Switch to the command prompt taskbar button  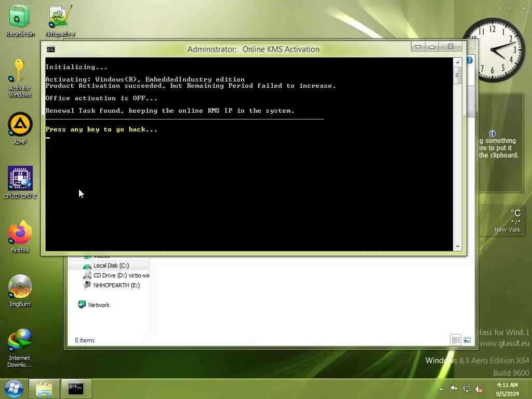tap(76, 389)
